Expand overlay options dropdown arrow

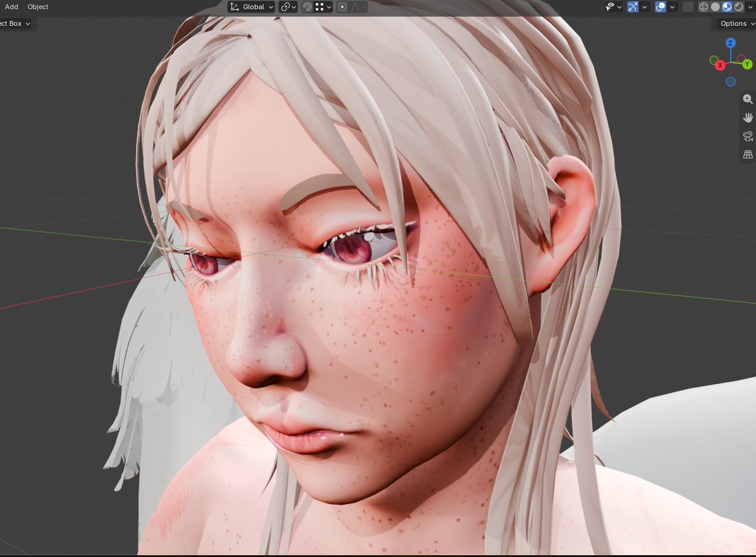(672, 7)
